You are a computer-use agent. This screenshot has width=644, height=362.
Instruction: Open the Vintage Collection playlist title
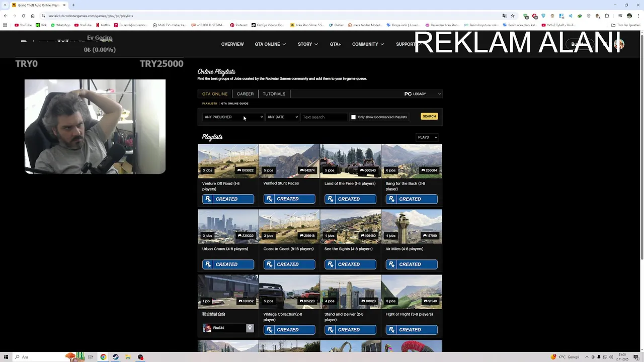[x=283, y=317]
